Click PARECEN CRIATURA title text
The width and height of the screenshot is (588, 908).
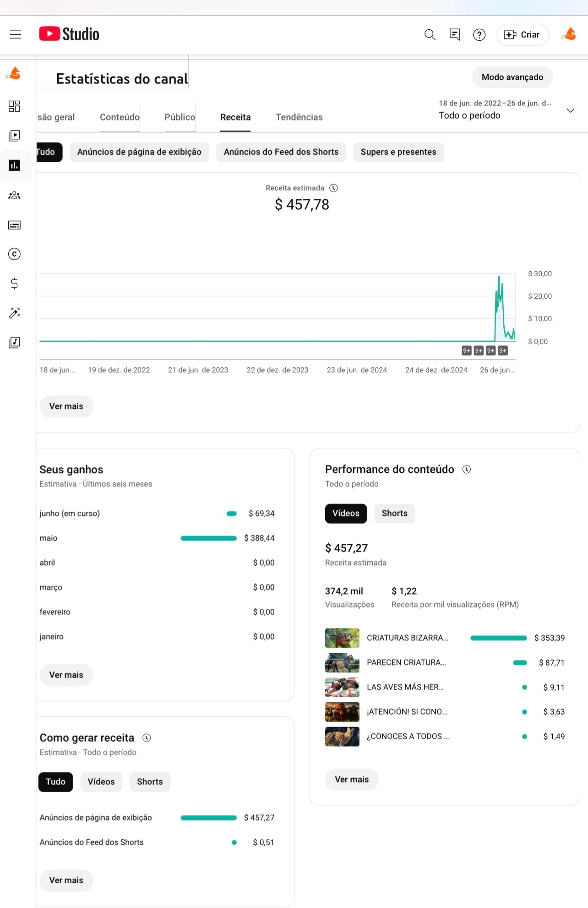point(406,662)
